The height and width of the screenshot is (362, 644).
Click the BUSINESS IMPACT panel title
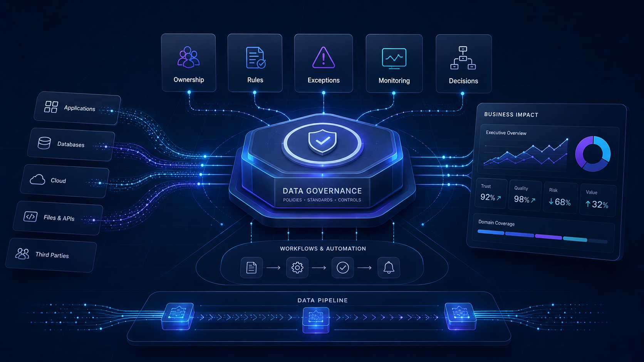(511, 115)
